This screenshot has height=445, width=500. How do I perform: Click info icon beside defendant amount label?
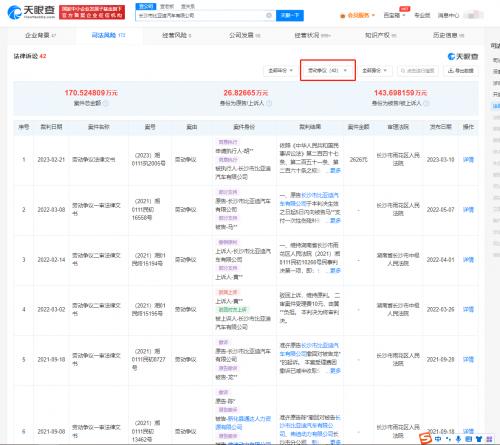426,103
